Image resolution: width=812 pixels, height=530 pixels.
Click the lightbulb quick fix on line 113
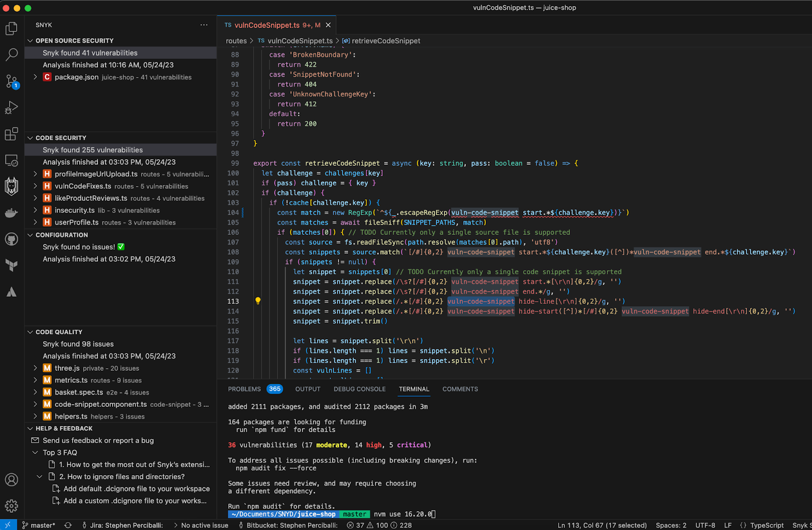point(258,301)
